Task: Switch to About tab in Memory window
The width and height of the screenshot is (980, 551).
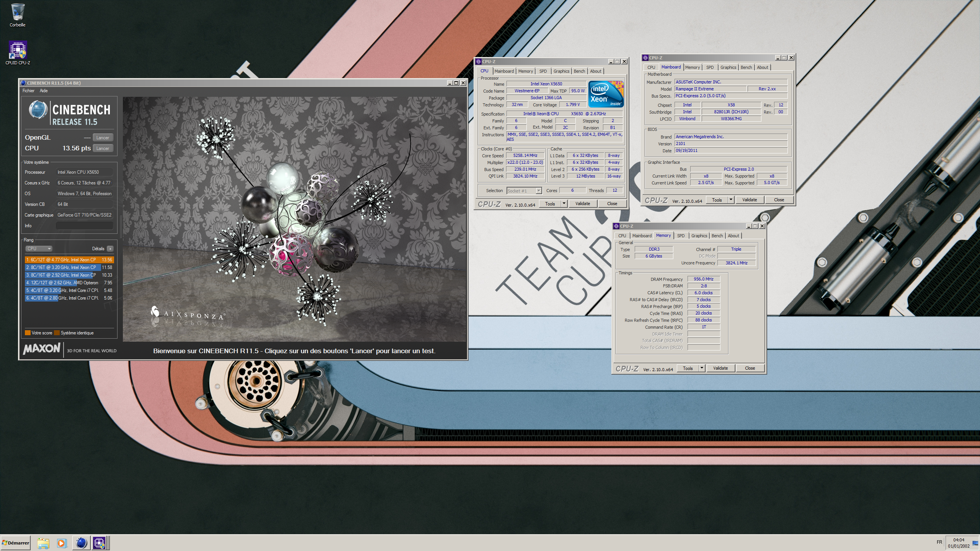Action: coord(733,236)
